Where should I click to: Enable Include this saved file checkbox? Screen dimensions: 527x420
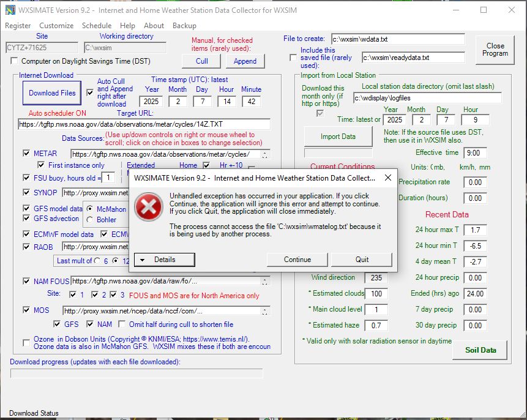293,58
